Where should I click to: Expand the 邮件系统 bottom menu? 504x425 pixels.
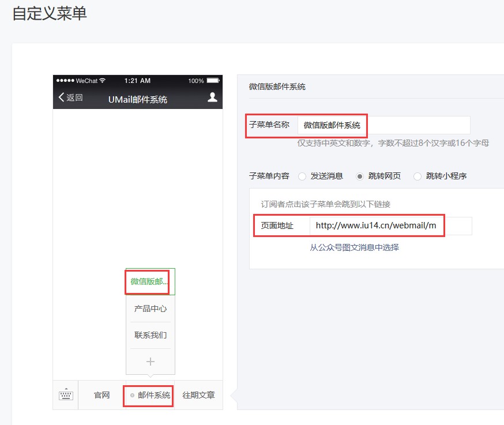click(x=151, y=395)
